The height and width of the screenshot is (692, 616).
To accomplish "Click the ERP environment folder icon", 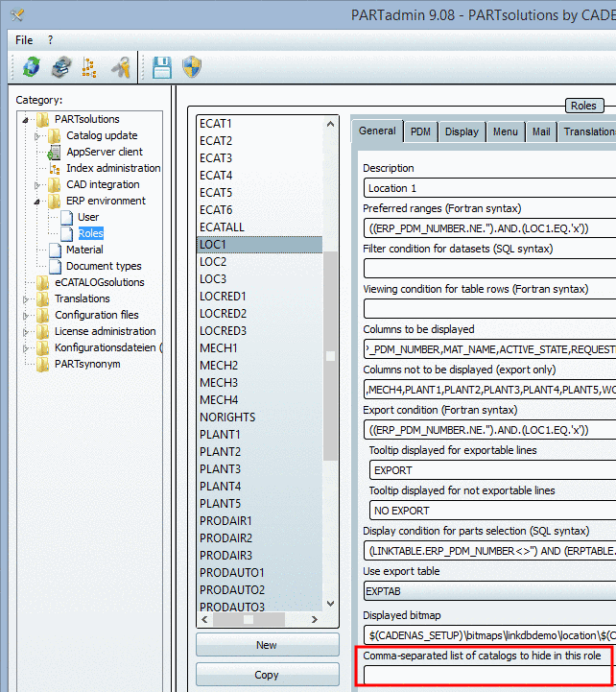I will [x=55, y=202].
